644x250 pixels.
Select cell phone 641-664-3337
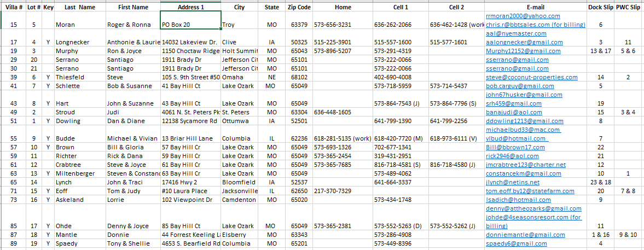pos(401,182)
